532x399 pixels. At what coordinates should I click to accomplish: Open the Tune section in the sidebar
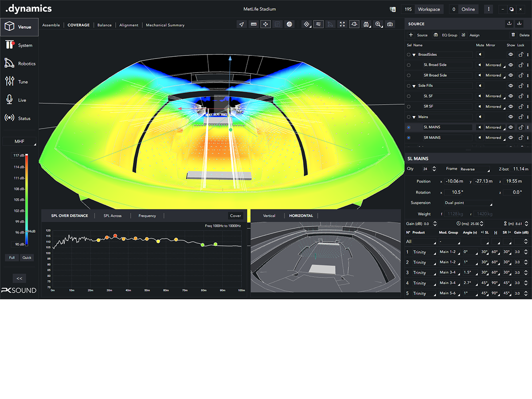point(19,82)
